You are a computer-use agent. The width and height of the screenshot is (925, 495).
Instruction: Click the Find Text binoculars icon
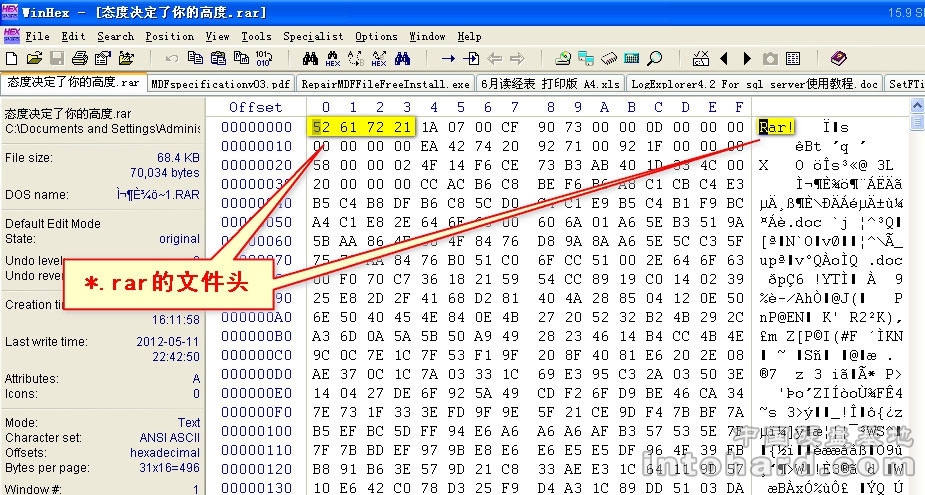[310, 58]
